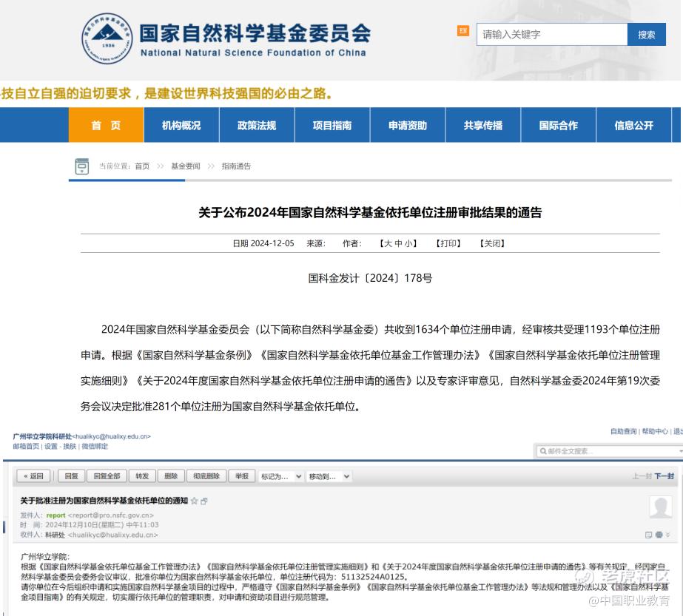The height and width of the screenshot is (616, 683).
Task: Click the small note icon beside print icon
Action: click(x=648, y=535)
